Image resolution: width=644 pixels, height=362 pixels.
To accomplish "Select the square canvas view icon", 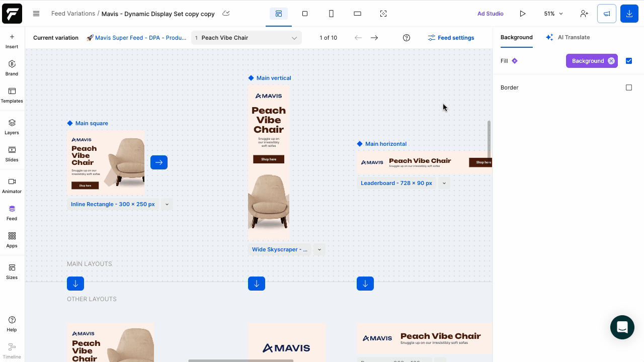I will pyautogui.click(x=305, y=14).
